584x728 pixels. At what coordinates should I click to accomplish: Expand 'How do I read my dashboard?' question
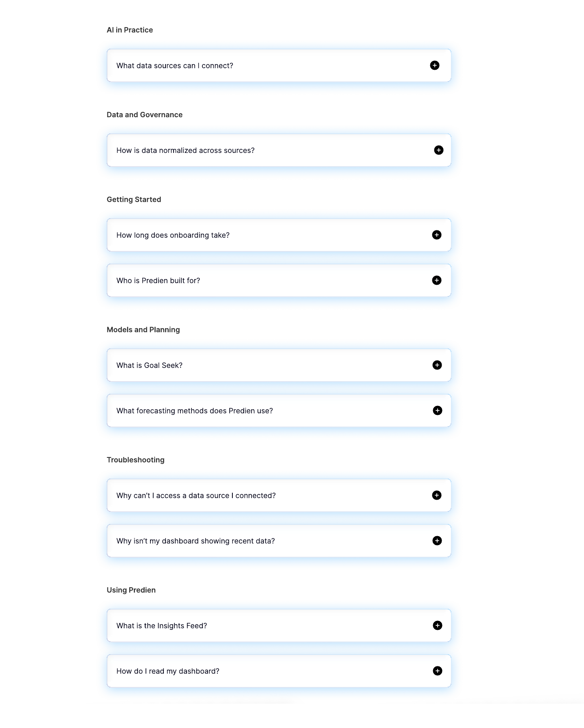279,671
